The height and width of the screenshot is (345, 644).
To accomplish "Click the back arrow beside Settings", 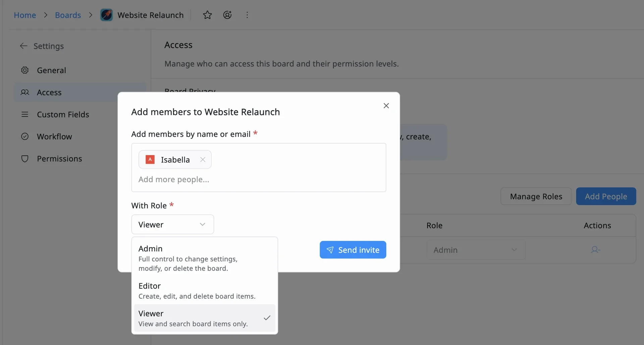I will coord(23,46).
